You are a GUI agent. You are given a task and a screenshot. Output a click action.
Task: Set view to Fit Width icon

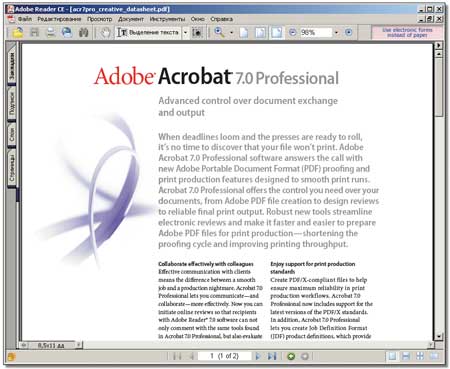[277, 33]
